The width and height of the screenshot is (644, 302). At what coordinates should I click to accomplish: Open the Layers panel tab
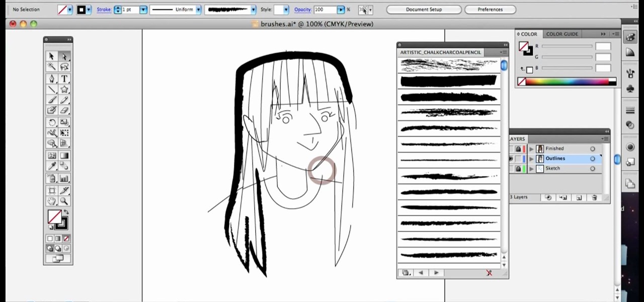(517, 139)
